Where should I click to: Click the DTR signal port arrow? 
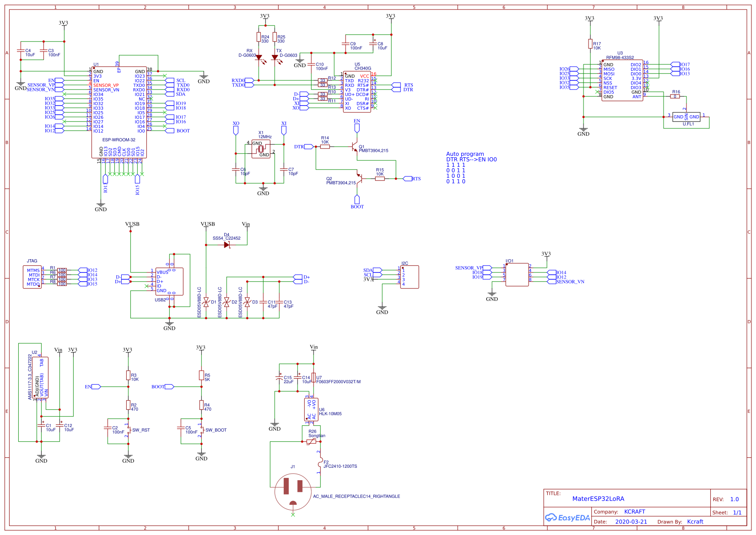pyautogui.click(x=308, y=146)
